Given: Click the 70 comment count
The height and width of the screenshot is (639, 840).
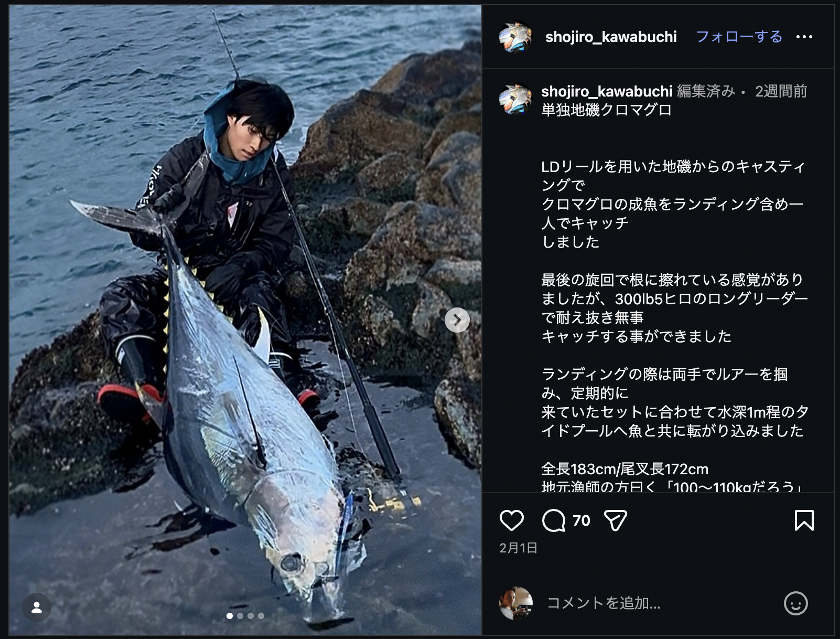Looking at the screenshot, I should tap(581, 520).
